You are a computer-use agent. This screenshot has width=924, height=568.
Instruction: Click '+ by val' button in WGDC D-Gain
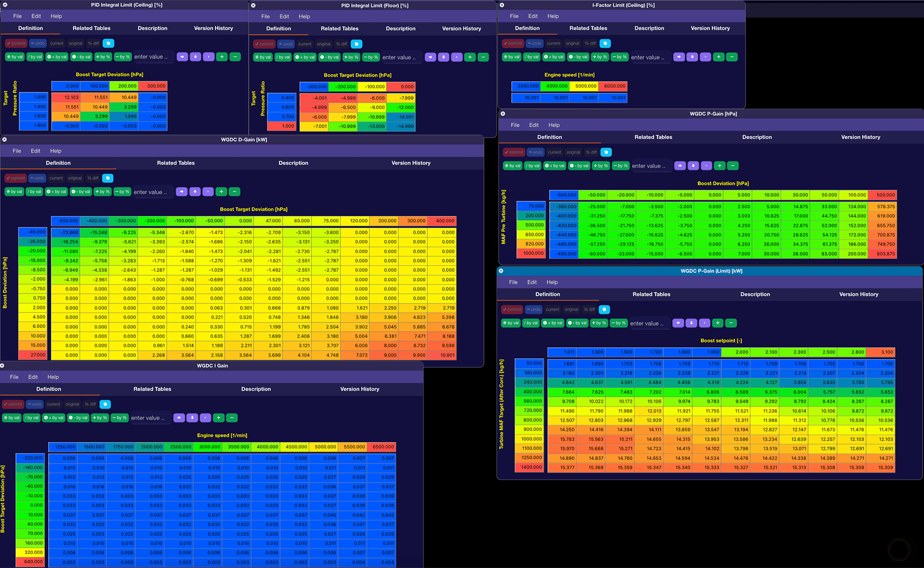tap(56, 192)
